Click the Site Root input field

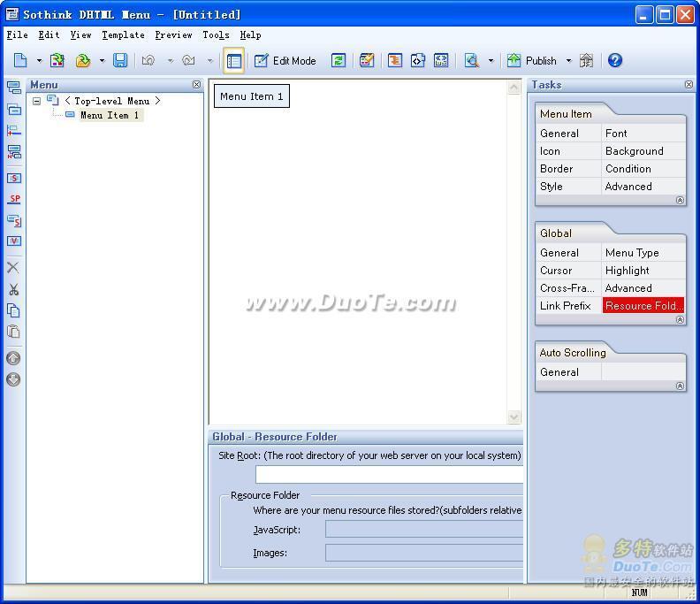point(389,474)
